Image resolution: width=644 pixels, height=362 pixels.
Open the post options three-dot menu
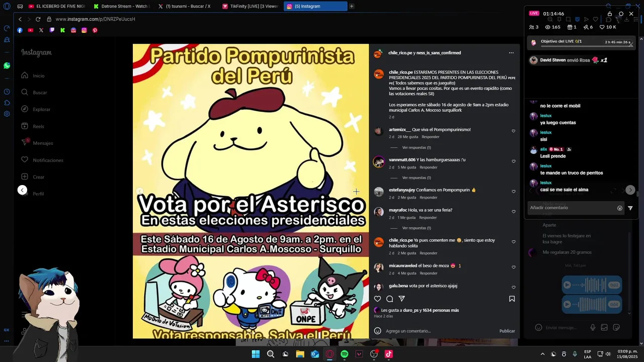pyautogui.click(x=511, y=53)
